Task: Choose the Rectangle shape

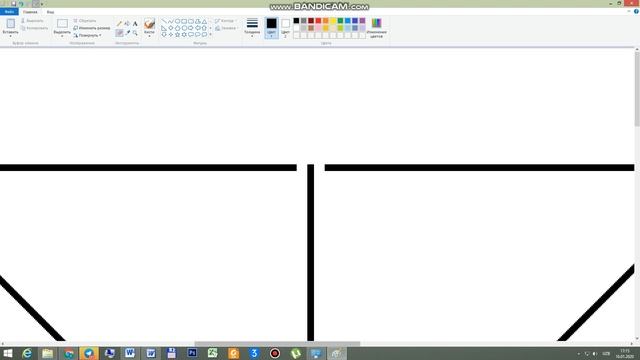Action: point(184,21)
